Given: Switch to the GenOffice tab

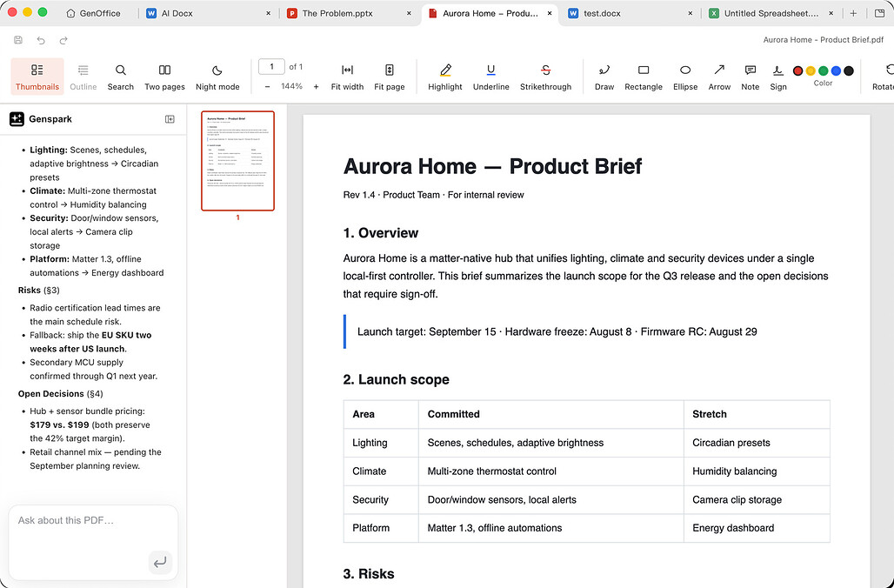Looking at the screenshot, I should (94, 13).
